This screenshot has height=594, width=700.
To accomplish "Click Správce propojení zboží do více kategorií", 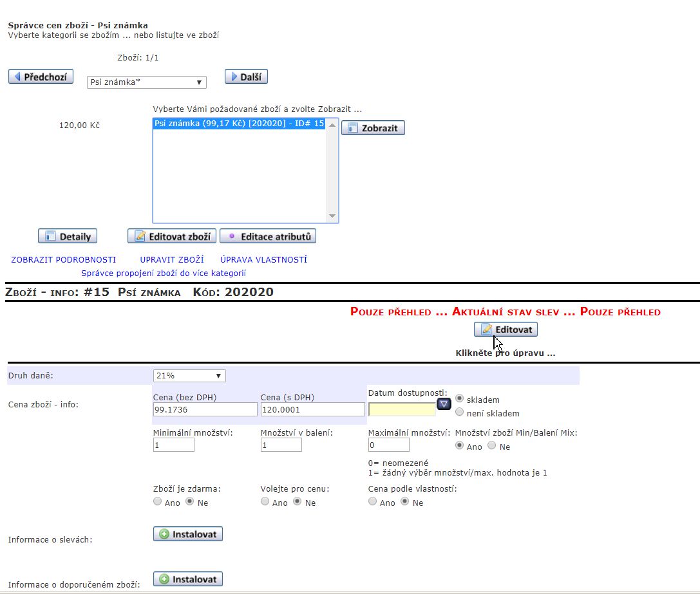I will pos(163,274).
